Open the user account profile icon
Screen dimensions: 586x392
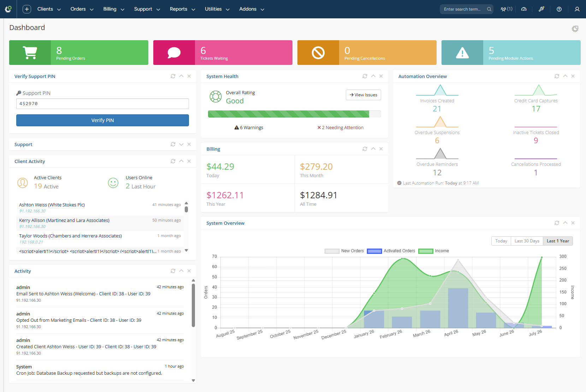[x=577, y=9]
